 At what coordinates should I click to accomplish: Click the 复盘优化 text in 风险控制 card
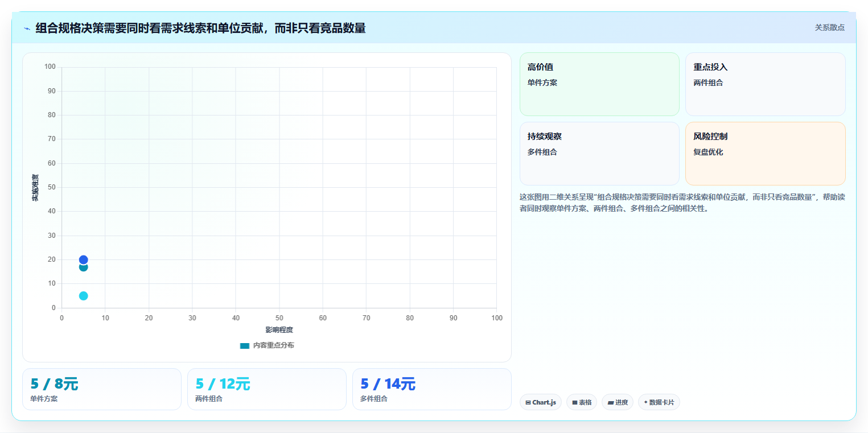708,152
